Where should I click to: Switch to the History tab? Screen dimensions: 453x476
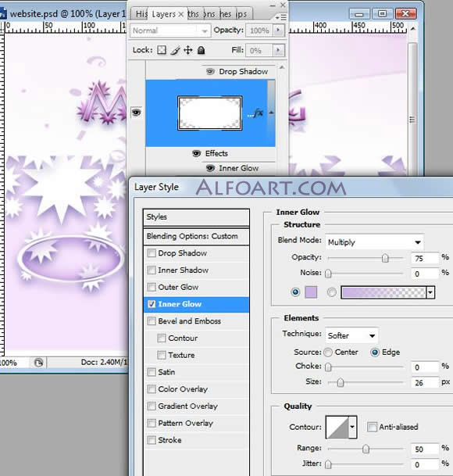(x=141, y=14)
